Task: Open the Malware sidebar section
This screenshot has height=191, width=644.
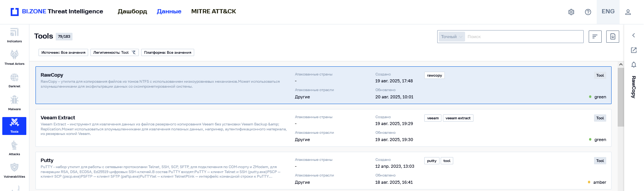Action: point(14,103)
